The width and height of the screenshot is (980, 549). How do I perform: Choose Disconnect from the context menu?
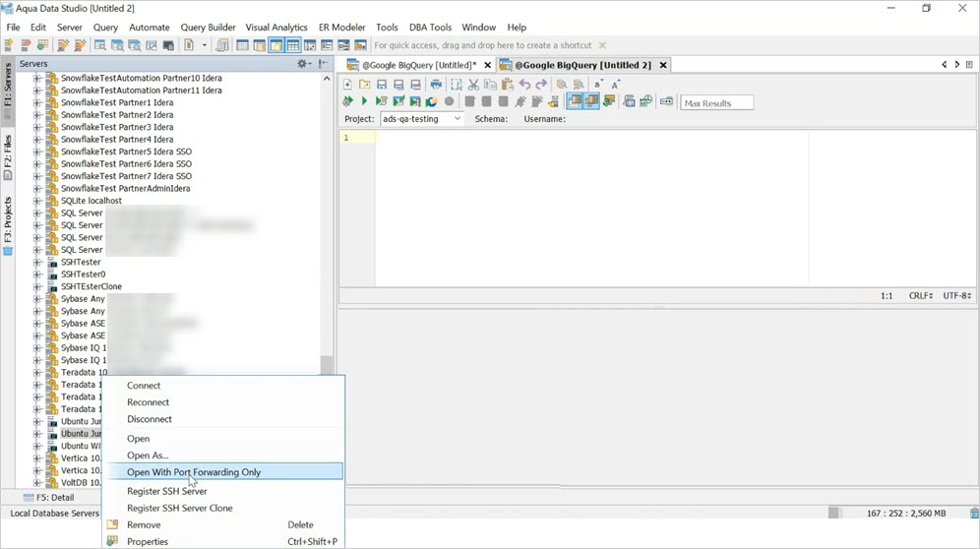223,419
